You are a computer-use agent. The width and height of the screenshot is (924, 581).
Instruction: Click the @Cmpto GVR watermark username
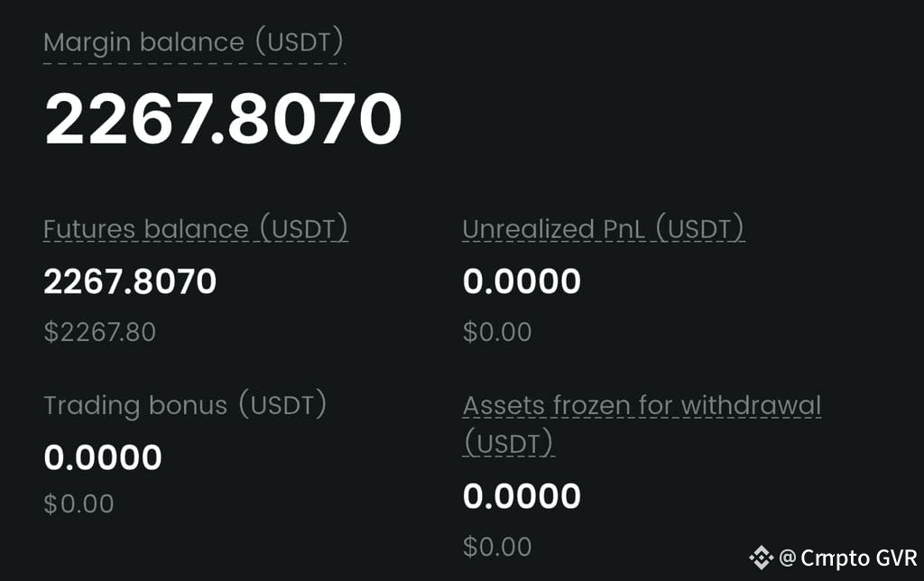coord(848,558)
